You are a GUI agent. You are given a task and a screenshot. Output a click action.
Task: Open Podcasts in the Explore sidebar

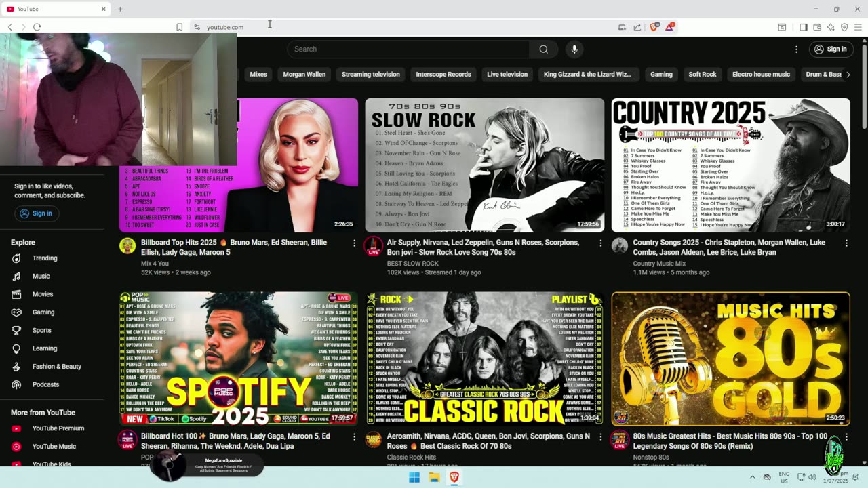pyautogui.click(x=45, y=384)
